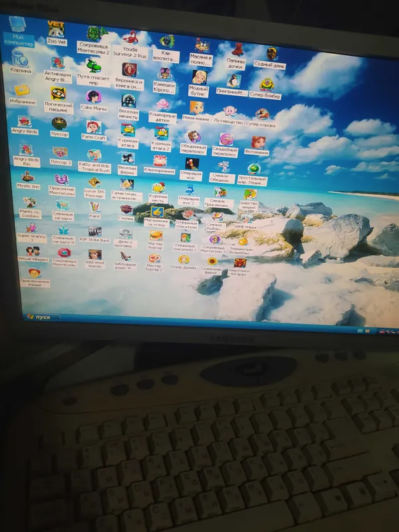Open the Избранное folder icon

coord(23,95)
